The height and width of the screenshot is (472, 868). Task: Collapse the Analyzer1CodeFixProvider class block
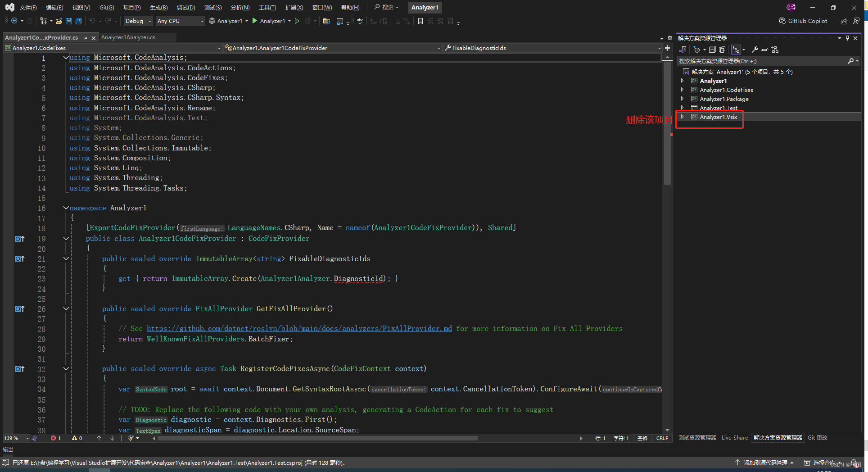tap(66, 238)
